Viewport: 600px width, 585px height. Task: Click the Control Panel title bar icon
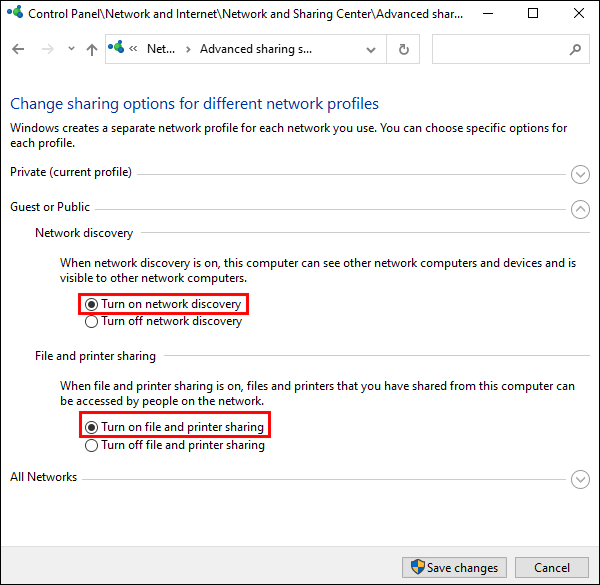coord(15,13)
